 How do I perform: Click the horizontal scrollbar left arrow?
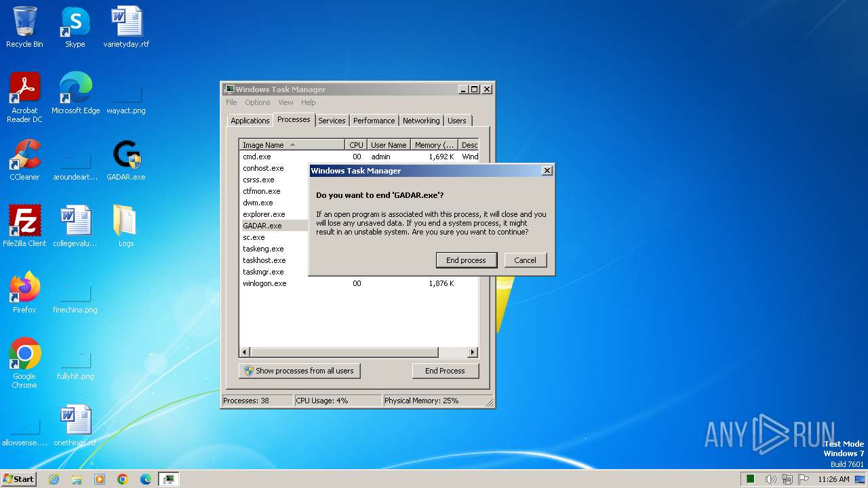pos(245,352)
